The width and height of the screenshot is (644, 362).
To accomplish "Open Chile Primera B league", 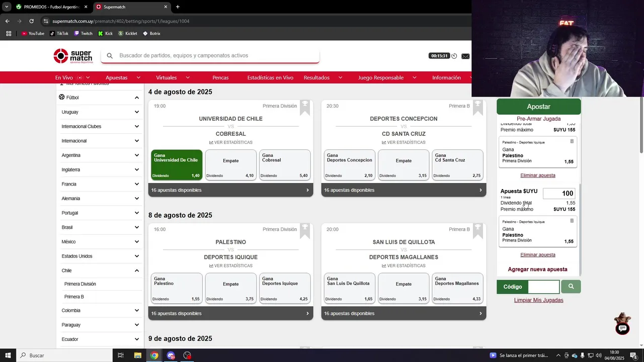I will click(x=74, y=297).
